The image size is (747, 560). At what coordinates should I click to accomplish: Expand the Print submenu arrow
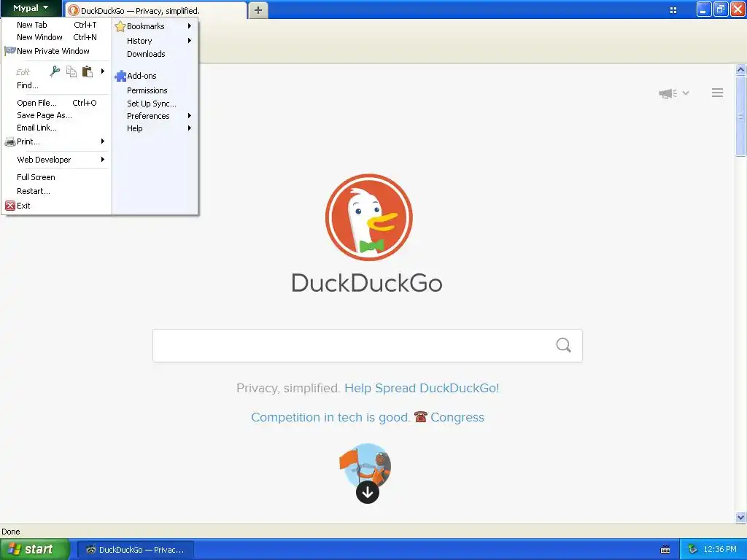102,141
